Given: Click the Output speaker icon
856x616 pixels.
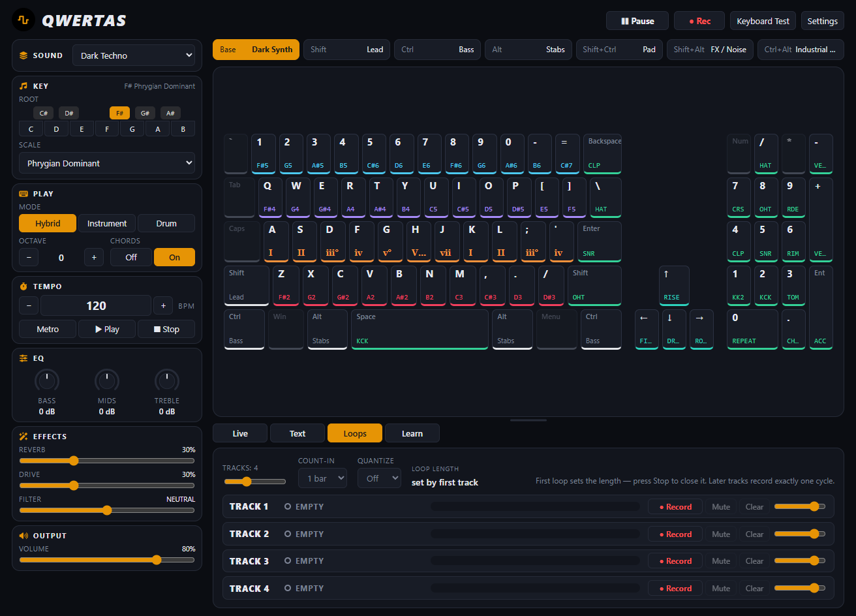Looking at the screenshot, I should point(23,536).
